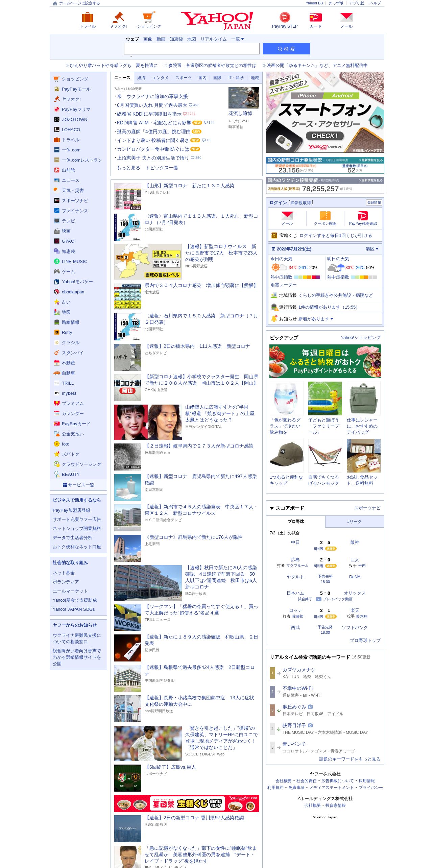Click the ファイナンス sidebar icon
Viewport: 434px width, 868px height.
tap(57, 211)
